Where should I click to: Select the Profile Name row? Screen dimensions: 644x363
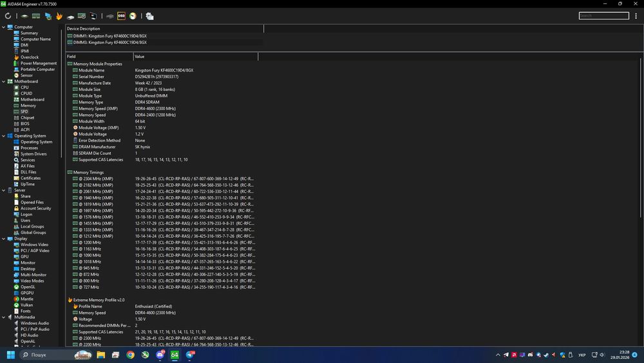coord(162,306)
